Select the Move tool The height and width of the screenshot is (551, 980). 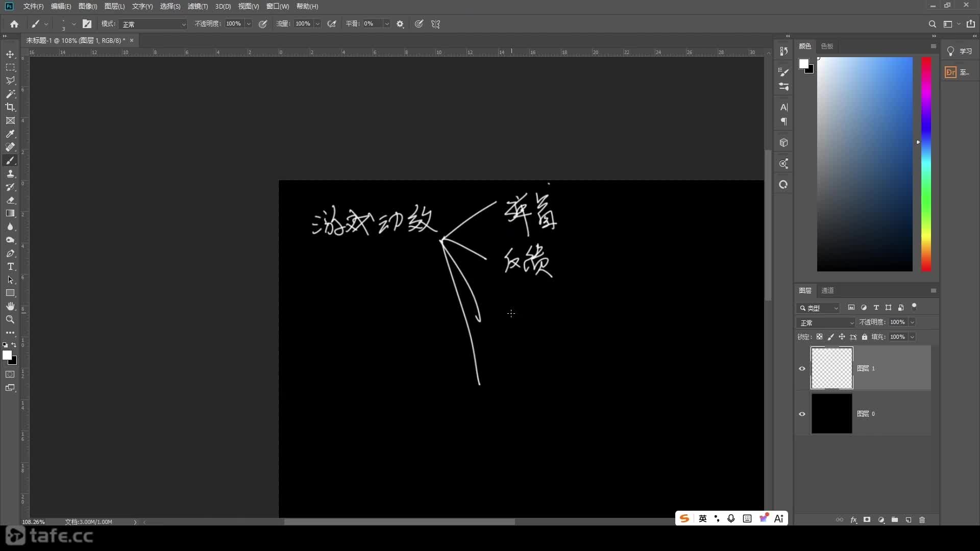10,54
